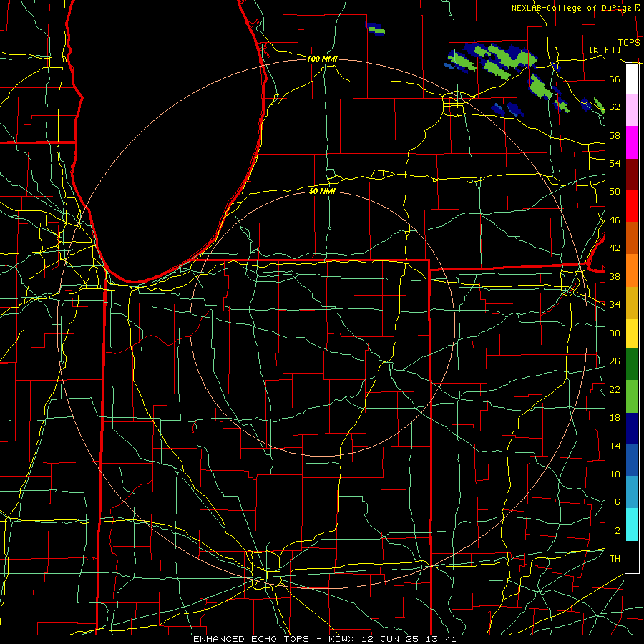Click the "46" legend value
This screenshot has width=644, height=644.
(615, 220)
